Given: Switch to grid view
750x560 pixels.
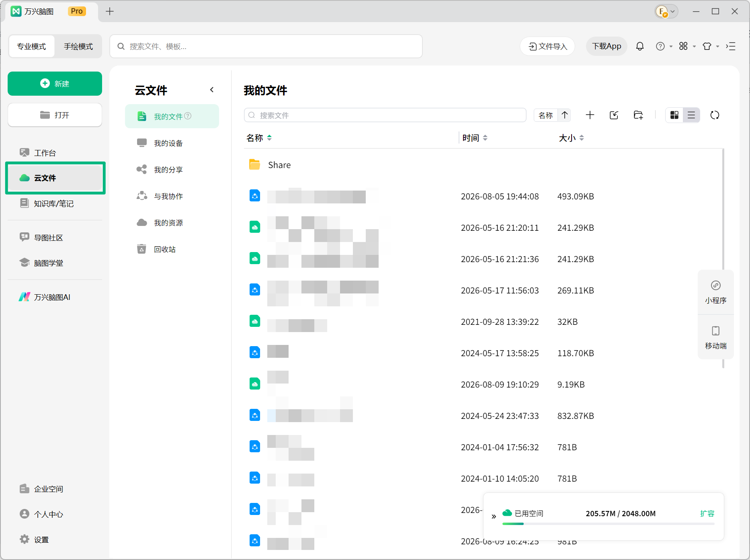Looking at the screenshot, I should click(x=674, y=115).
